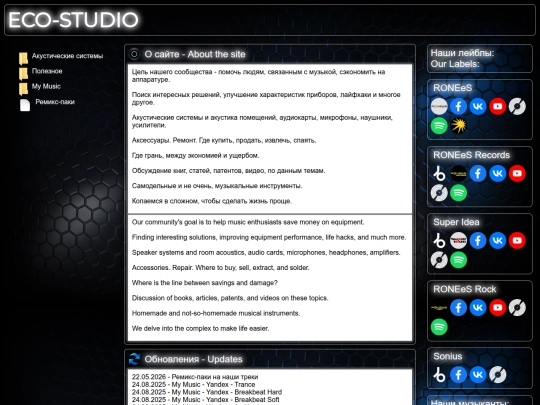Click the line 'We delve into the complex'

click(x=200, y=328)
